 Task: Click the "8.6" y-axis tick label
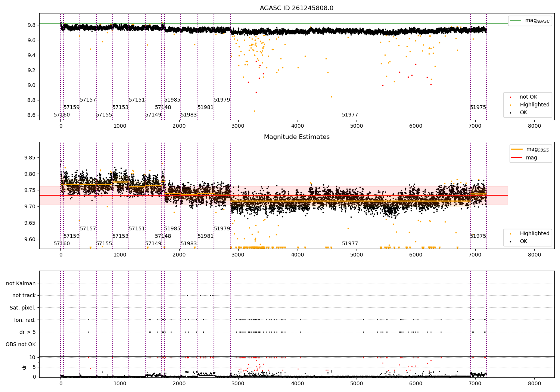[31, 115]
